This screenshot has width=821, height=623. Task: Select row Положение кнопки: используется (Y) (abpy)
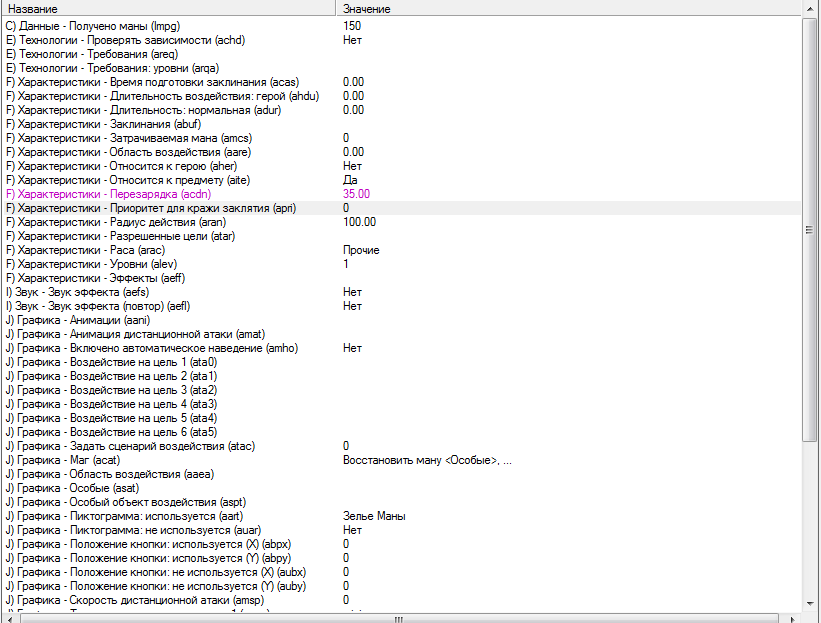[402, 559]
